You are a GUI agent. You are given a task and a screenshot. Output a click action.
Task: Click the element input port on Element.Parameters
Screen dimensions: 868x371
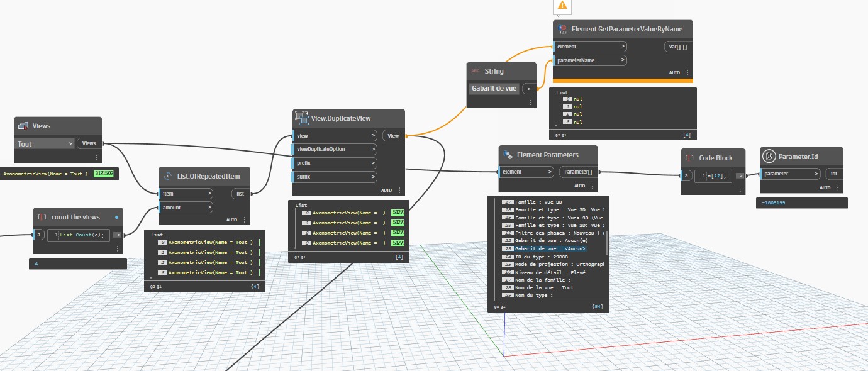click(x=526, y=172)
